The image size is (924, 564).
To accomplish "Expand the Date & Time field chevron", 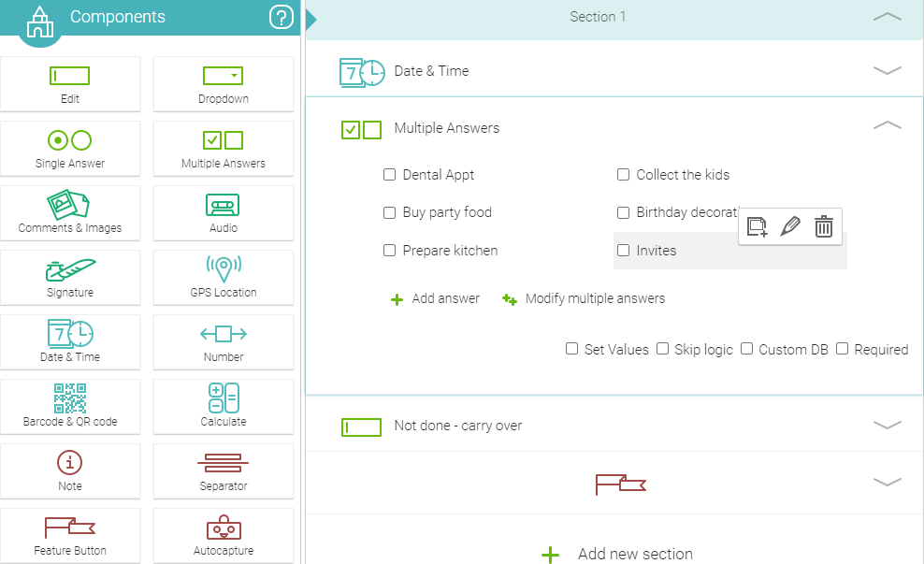I will point(887,71).
